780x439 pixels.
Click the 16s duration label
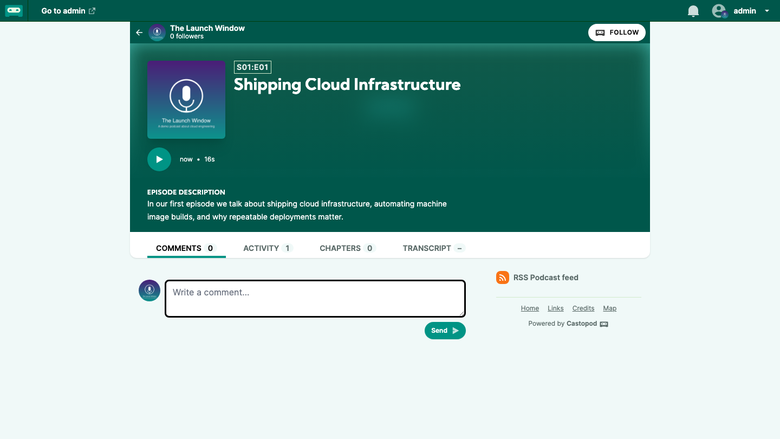209,160
